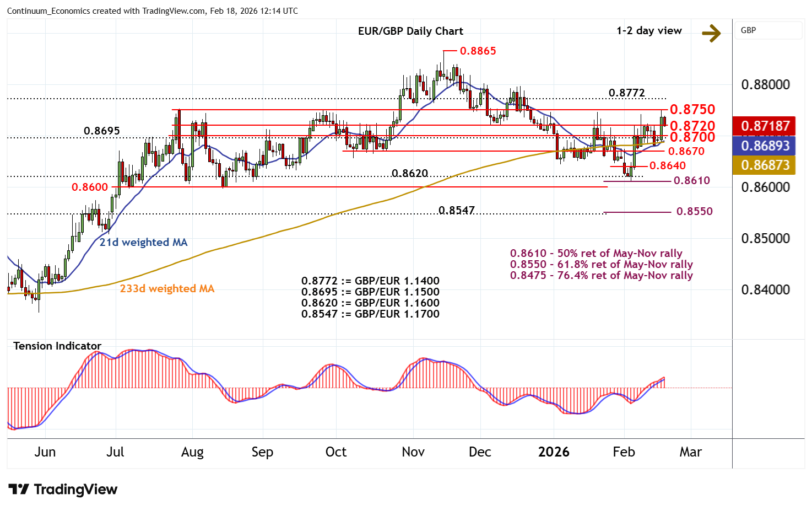Open the GBP currency selector box
The height and width of the screenshot is (510, 812).
tap(768, 30)
